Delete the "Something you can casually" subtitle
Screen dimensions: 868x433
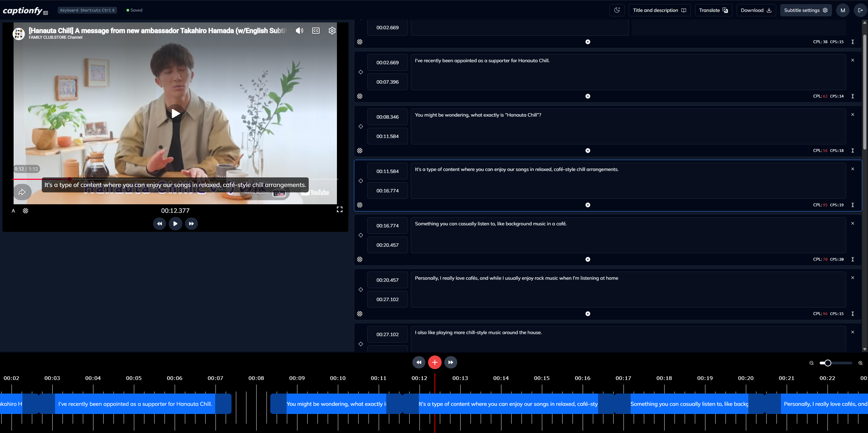tap(852, 223)
